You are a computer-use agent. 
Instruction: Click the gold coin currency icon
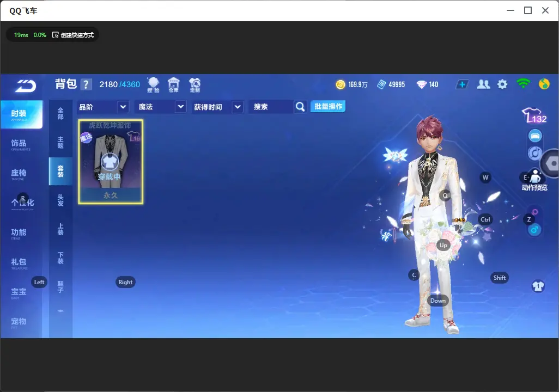(x=341, y=84)
